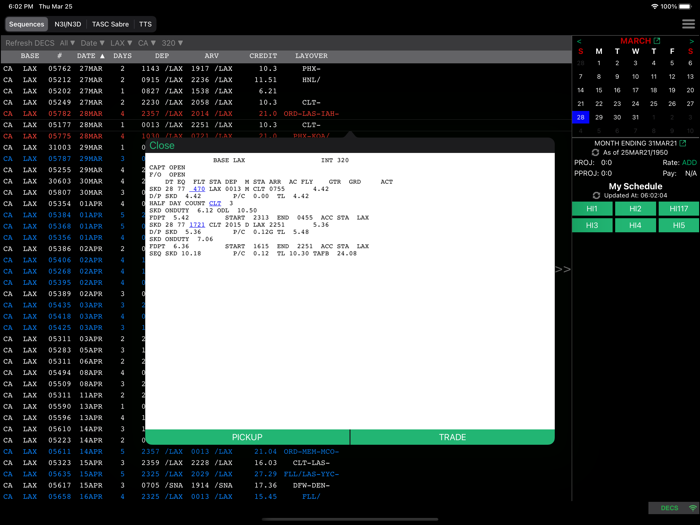Image resolution: width=700 pixels, height=525 pixels.
Task: Select March 15 on calendar
Action: [599, 90]
